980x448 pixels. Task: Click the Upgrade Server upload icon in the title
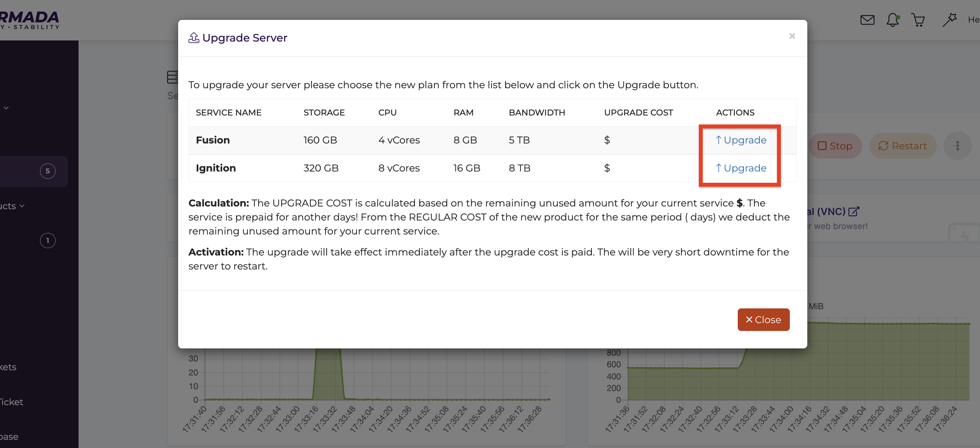[x=194, y=38]
